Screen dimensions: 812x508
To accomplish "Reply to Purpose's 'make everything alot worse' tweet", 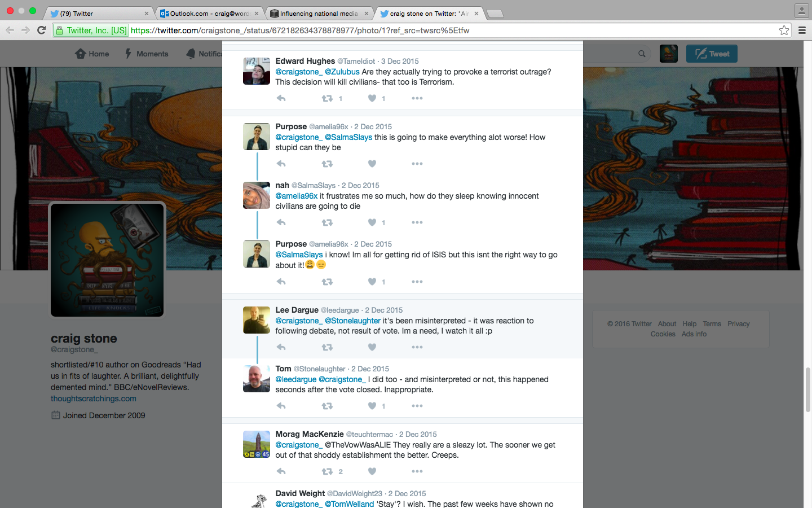I will [281, 164].
